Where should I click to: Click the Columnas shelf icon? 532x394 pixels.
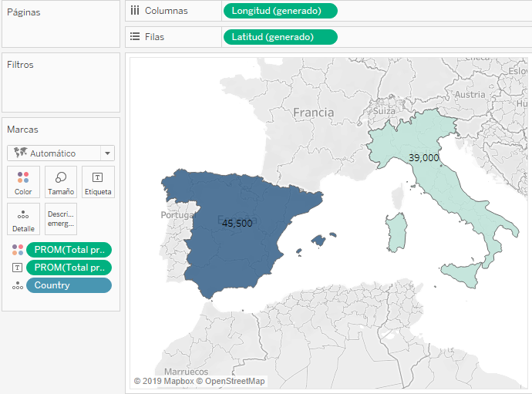point(135,11)
